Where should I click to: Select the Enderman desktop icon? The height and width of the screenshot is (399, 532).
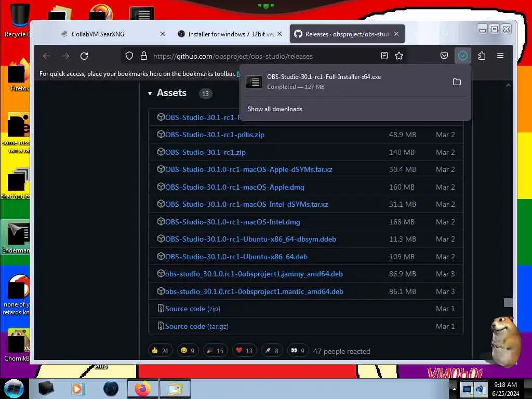[x=16, y=237]
